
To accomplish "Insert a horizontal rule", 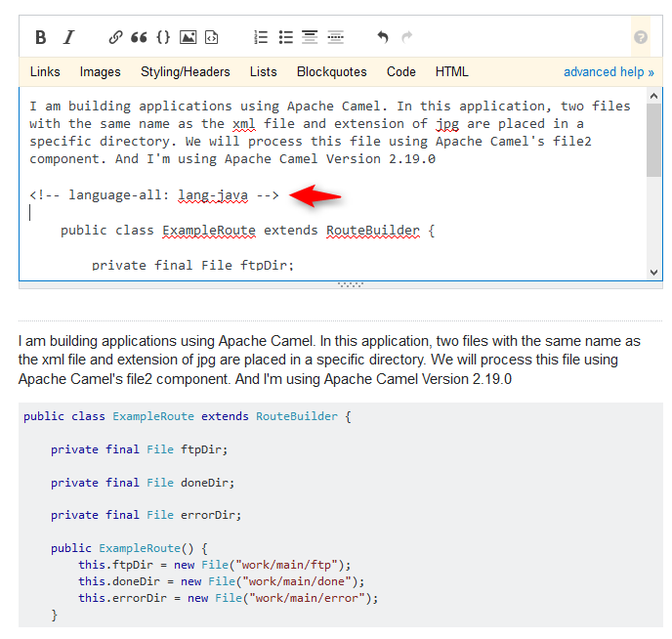I will [335, 37].
